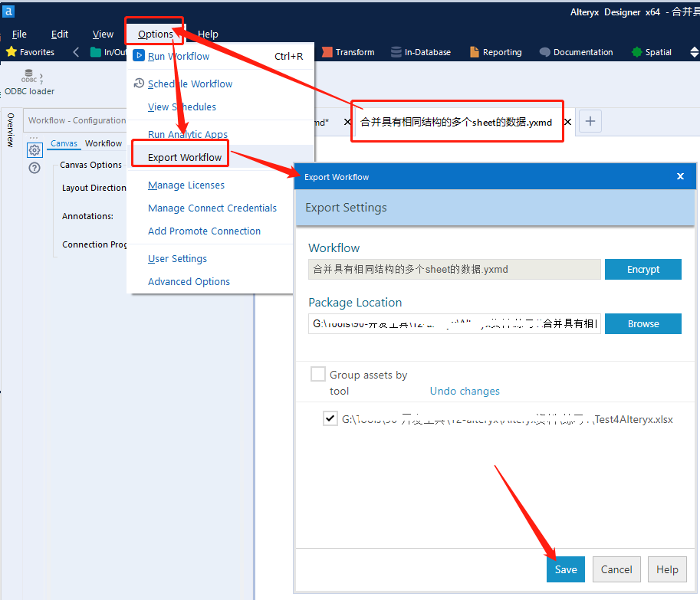Click the Undo changes link
This screenshot has height=600, width=700.
[x=465, y=392]
